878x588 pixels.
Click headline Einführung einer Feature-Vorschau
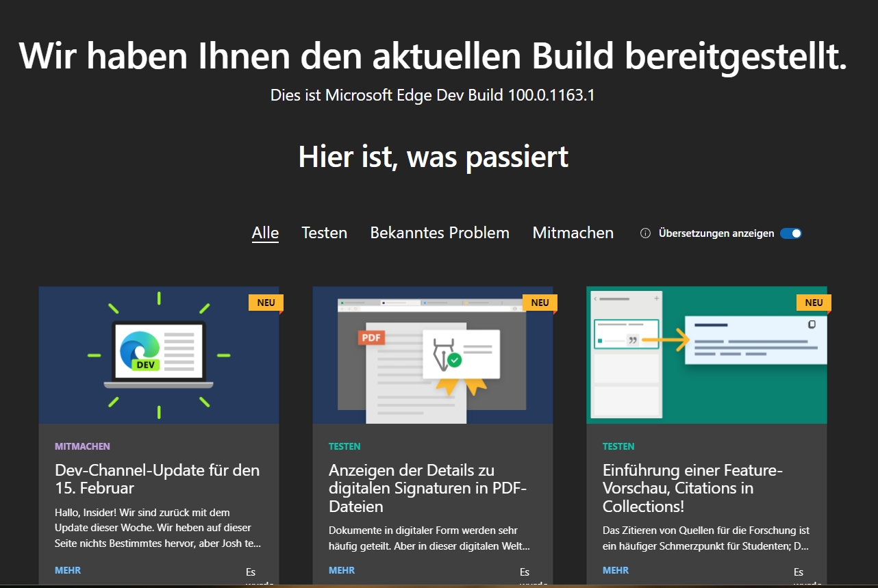coord(692,488)
